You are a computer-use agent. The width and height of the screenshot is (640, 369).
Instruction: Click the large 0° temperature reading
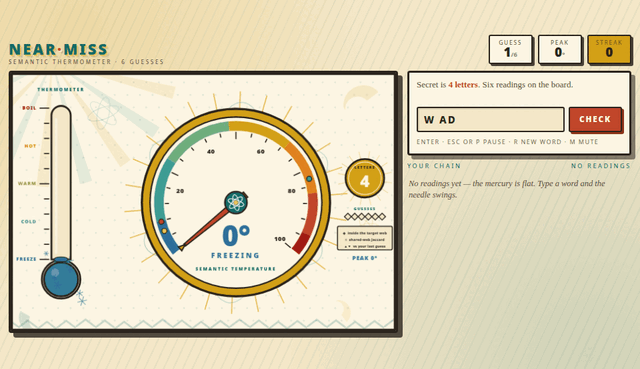point(236,236)
